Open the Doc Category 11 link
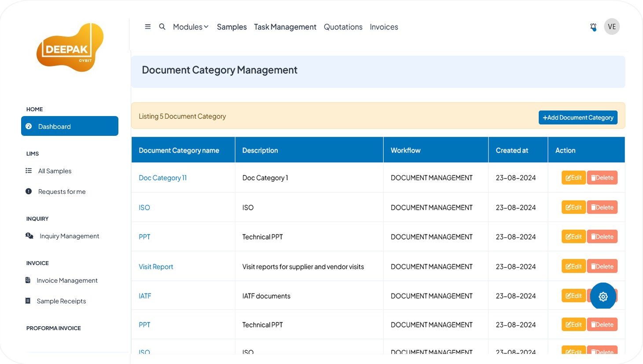 pos(163,178)
